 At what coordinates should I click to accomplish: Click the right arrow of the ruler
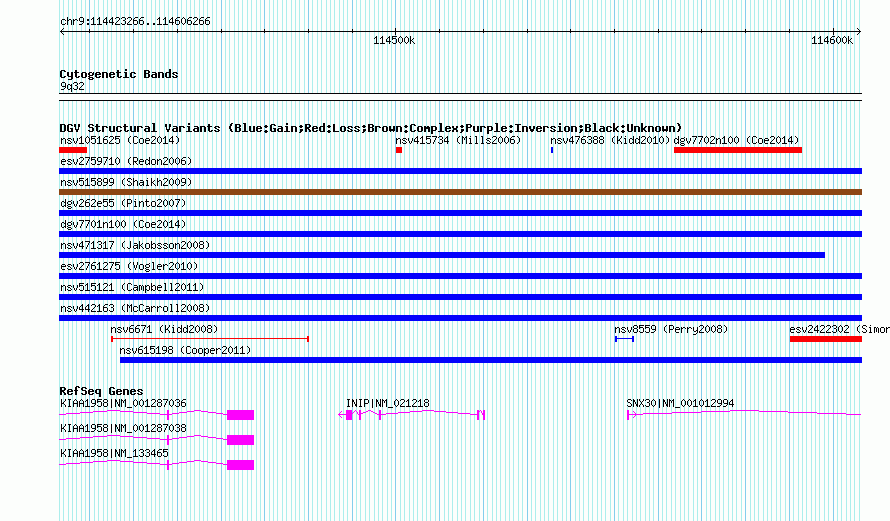click(x=858, y=32)
